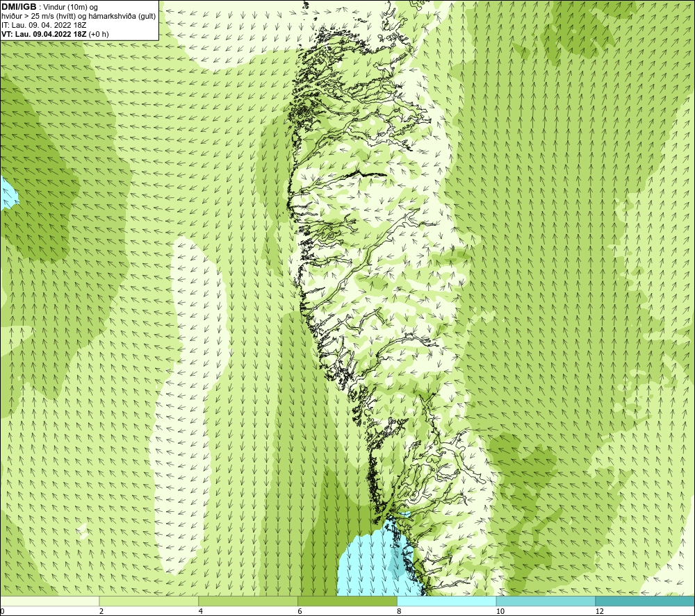Click the 10–12 m/s cyan scale segment

(x=546, y=601)
